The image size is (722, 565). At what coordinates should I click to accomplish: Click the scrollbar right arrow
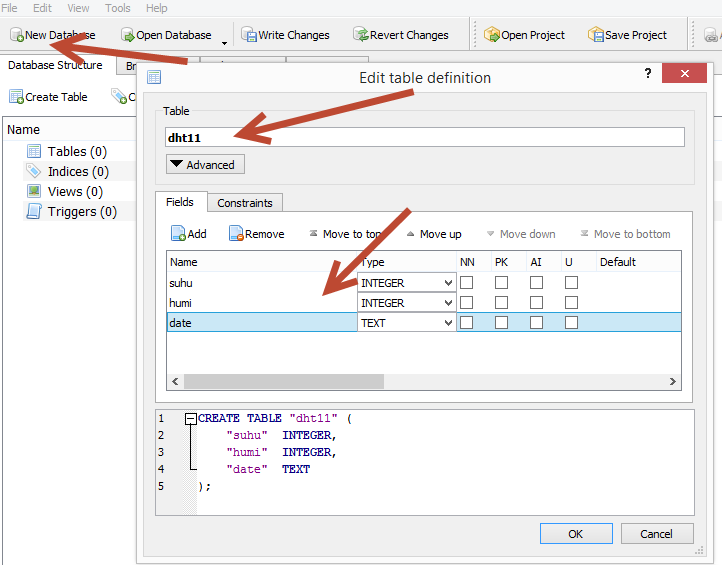click(673, 381)
